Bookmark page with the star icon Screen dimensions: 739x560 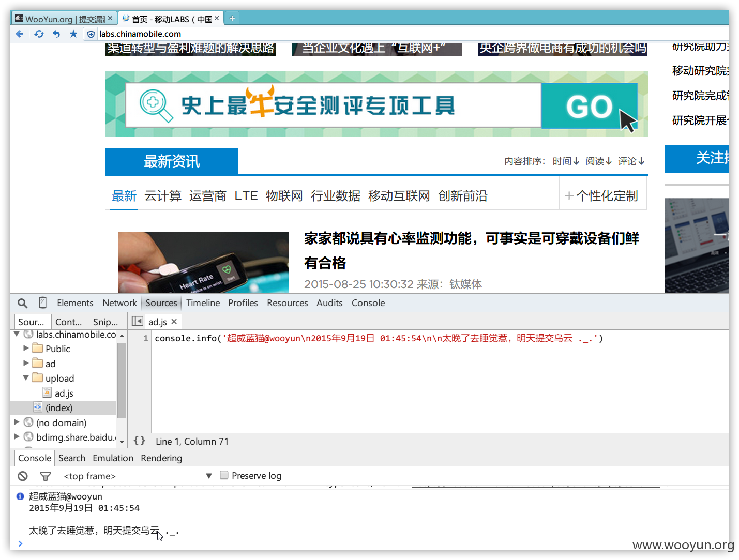[73, 34]
